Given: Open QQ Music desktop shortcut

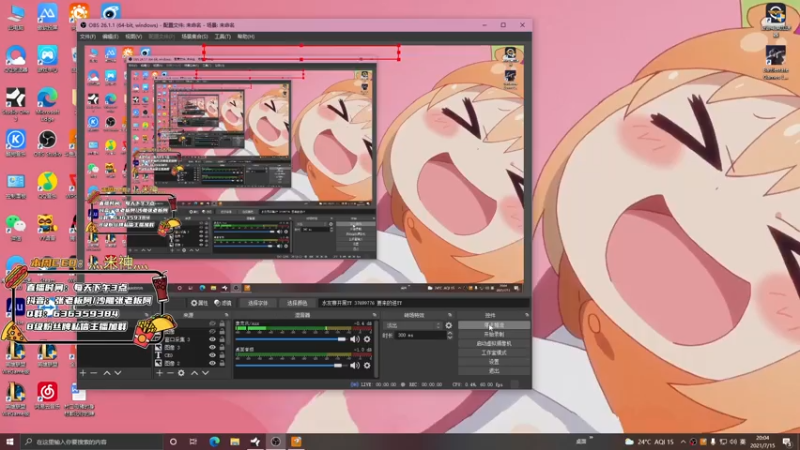Looking at the screenshot, I should pyautogui.click(x=47, y=185).
